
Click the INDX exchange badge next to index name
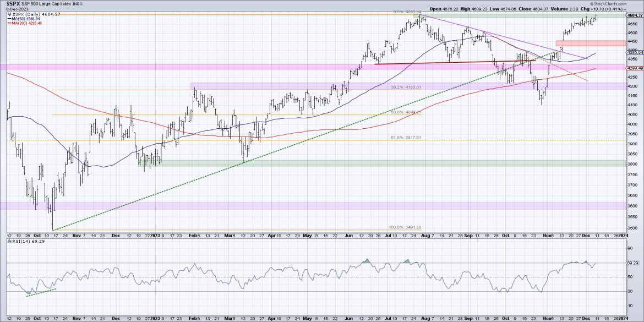pos(77,4)
